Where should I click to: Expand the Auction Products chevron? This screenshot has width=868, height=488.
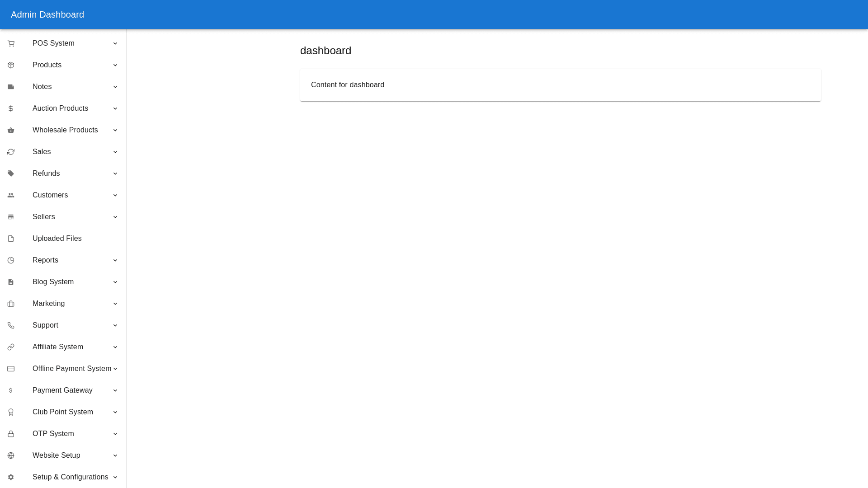115,108
